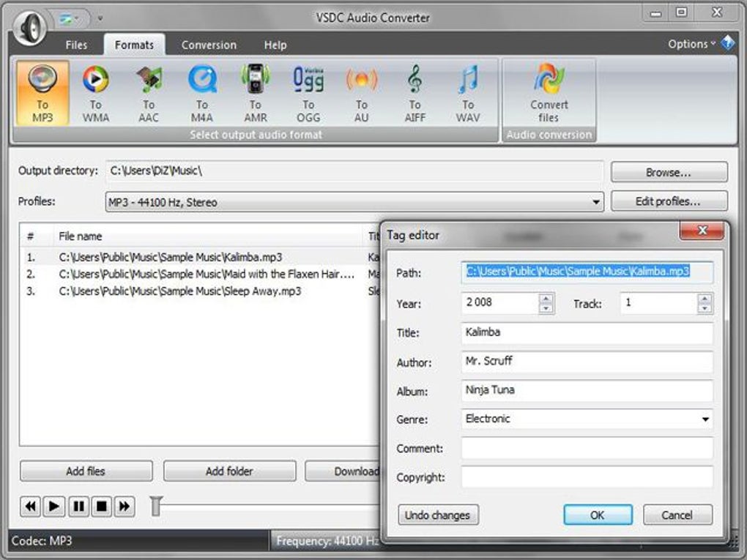Open the Help tab

click(275, 45)
